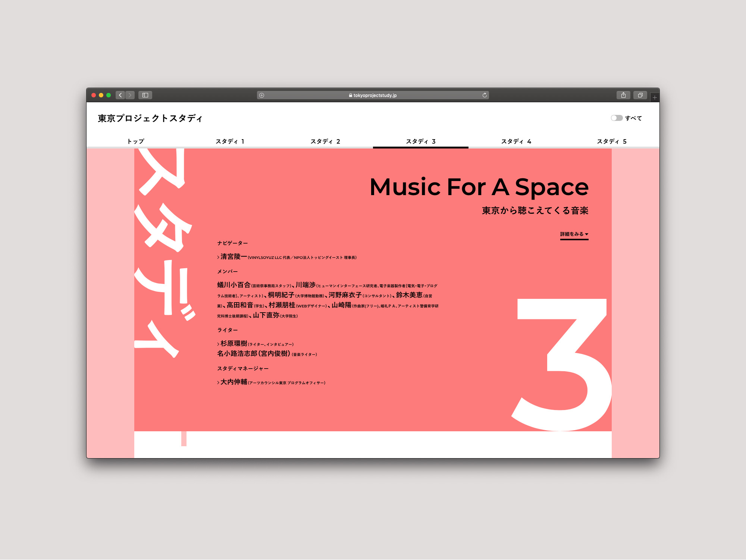
Task: Toggle the すべて switch
Action: coord(617,118)
